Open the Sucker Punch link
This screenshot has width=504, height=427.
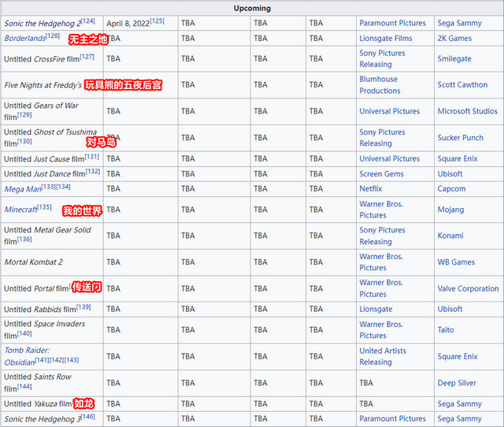[x=460, y=138]
